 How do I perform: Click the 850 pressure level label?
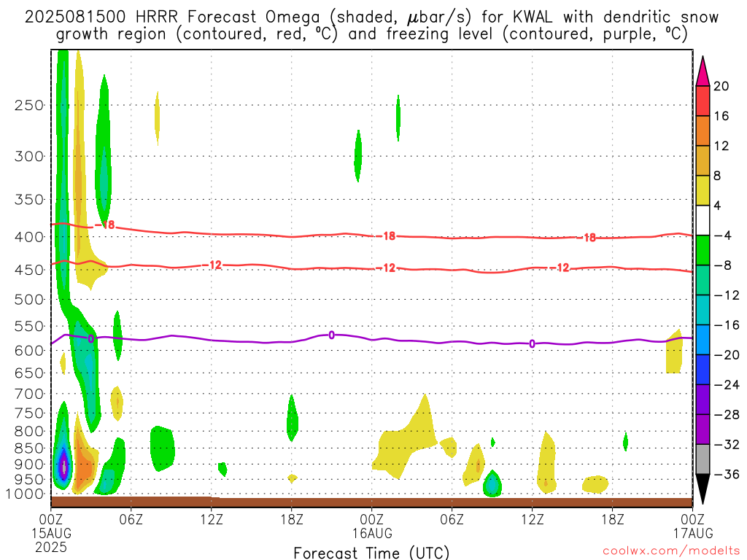(29, 448)
